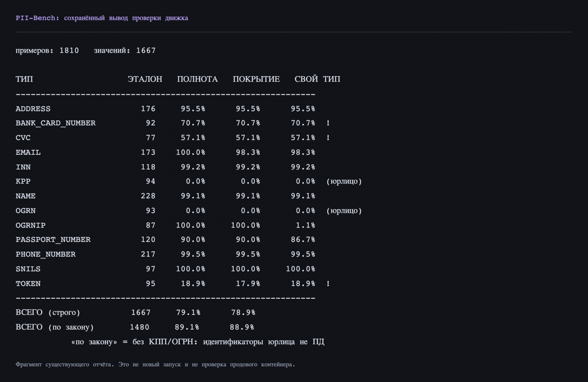Click the (юрлицо) note on OGRN row
This screenshot has height=382, width=588.
344,211
